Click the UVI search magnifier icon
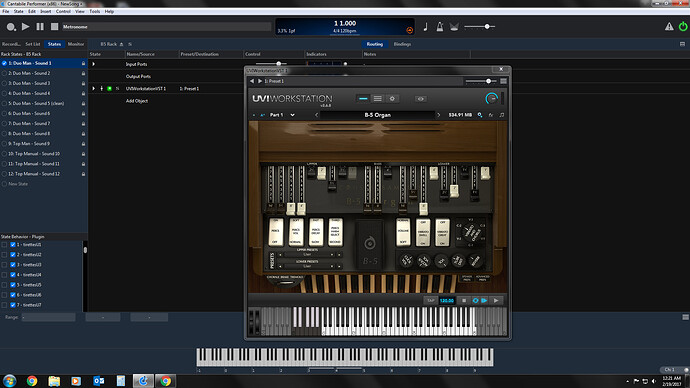The height and width of the screenshot is (388, 690). pos(480,115)
